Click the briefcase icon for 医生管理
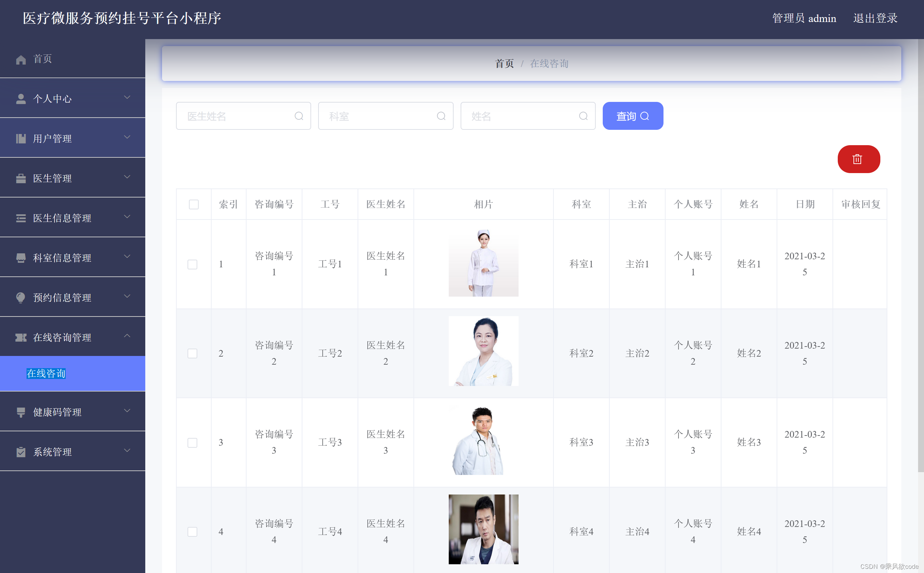 pyautogui.click(x=21, y=178)
